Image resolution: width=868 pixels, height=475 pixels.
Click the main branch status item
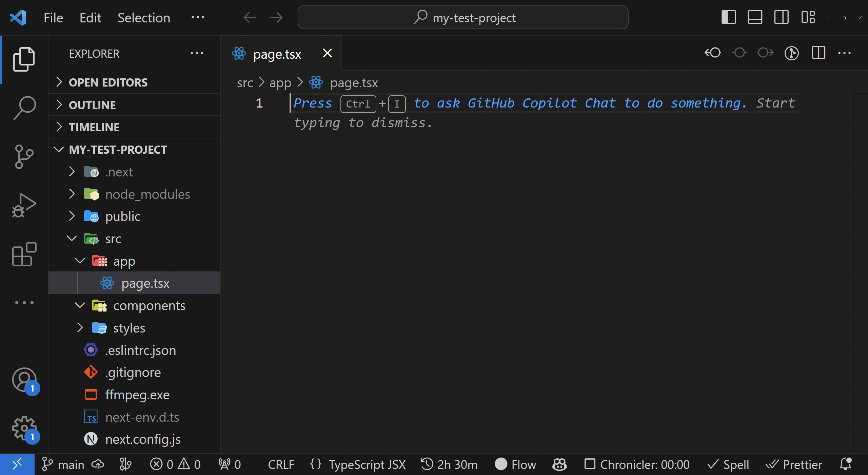pyautogui.click(x=63, y=464)
